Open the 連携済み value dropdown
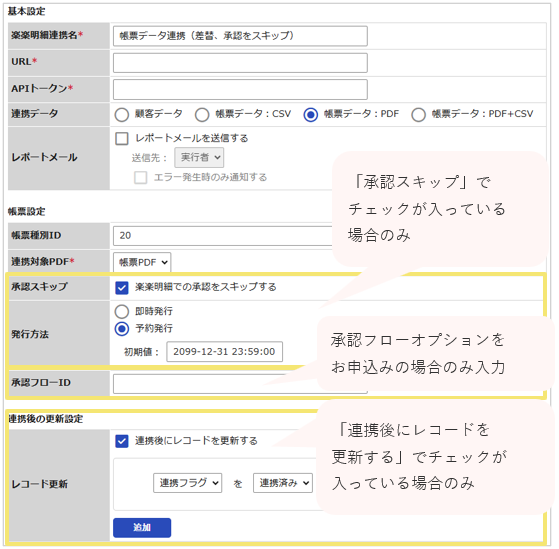559x549 pixels. [x=283, y=483]
